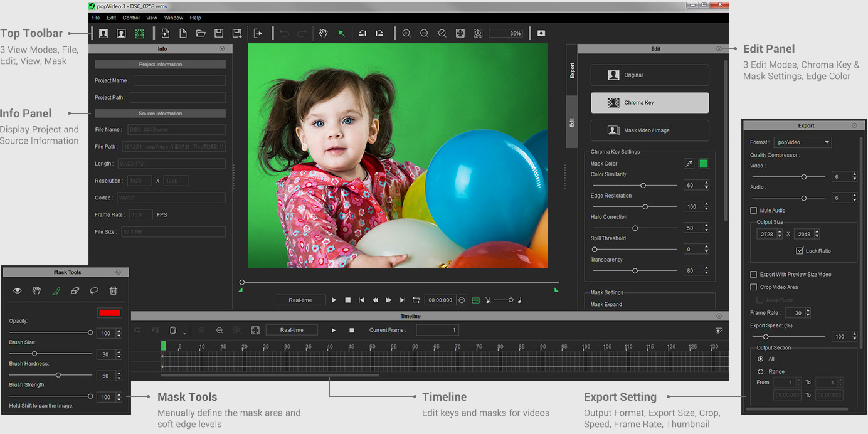This screenshot has width=868, height=434.
Task: Open the export Format dropdown
Action: 803,142
